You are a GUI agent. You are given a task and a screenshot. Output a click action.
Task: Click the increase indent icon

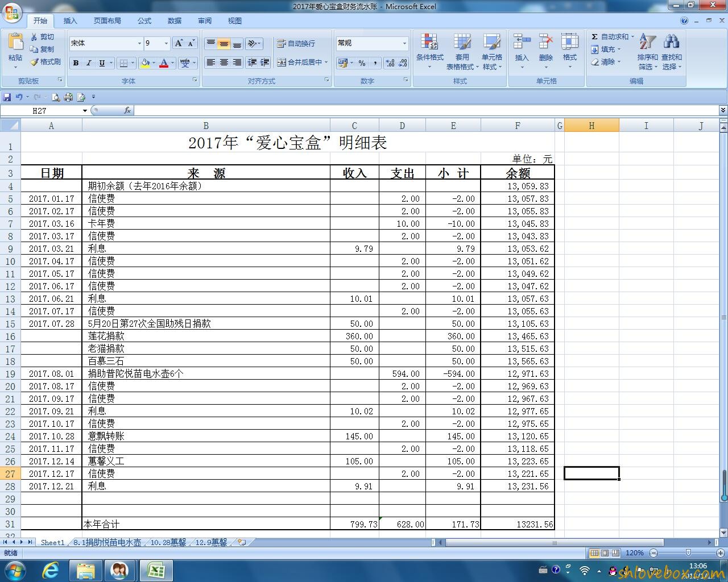point(264,63)
